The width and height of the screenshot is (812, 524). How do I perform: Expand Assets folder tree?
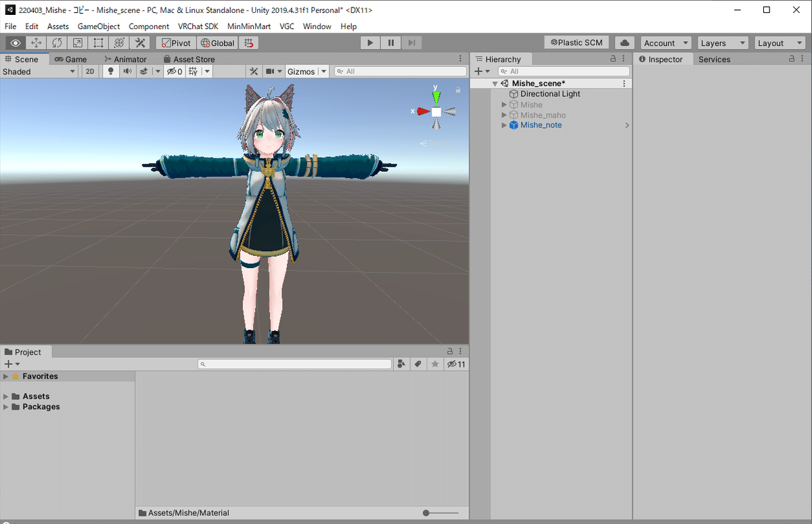[6, 397]
